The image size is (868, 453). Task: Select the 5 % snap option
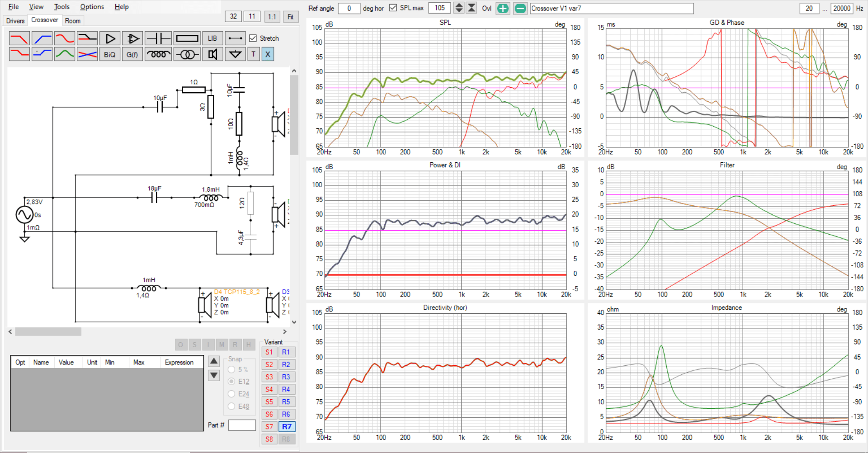(231, 369)
